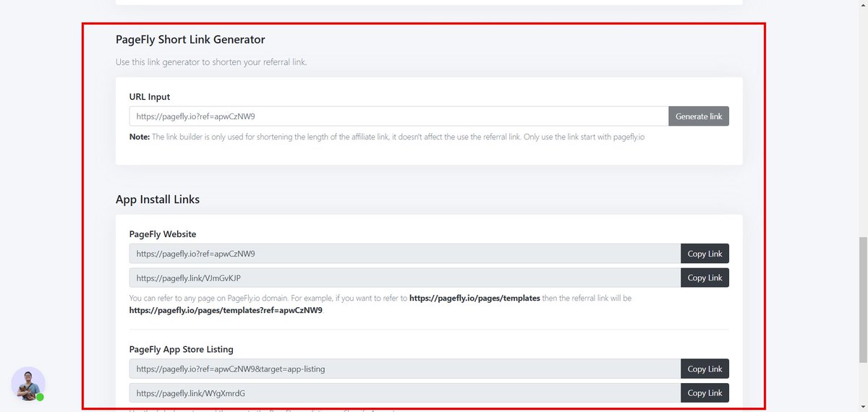Click the URL Input label
868x412 pixels.
click(x=150, y=97)
